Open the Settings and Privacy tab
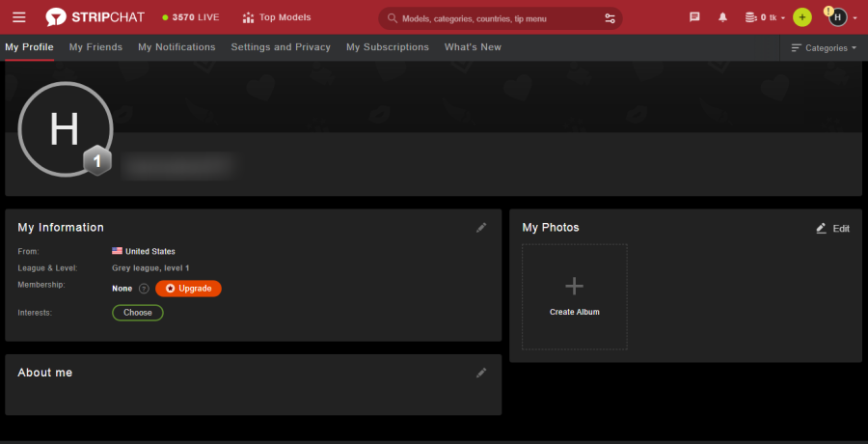Screen dimensions: 868x444 pyautogui.click(x=281, y=47)
